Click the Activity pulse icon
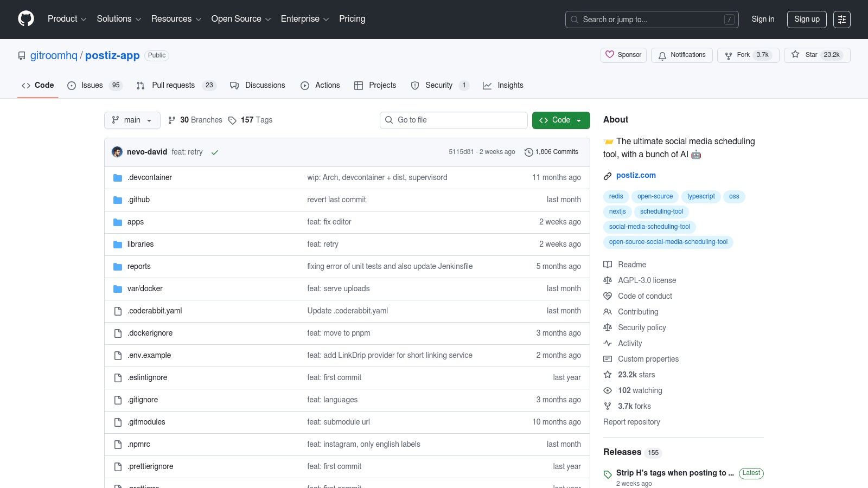868x488 pixels. point(608,343)
